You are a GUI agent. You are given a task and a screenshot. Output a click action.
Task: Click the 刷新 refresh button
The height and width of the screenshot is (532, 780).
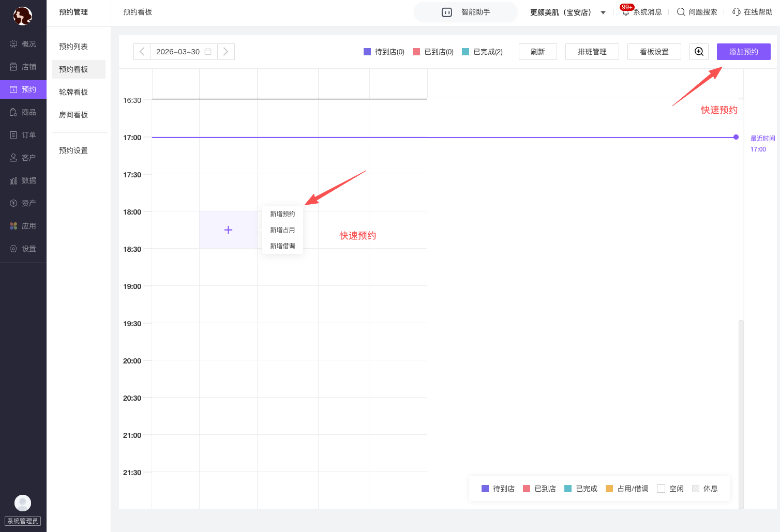(x=537, y=52)
